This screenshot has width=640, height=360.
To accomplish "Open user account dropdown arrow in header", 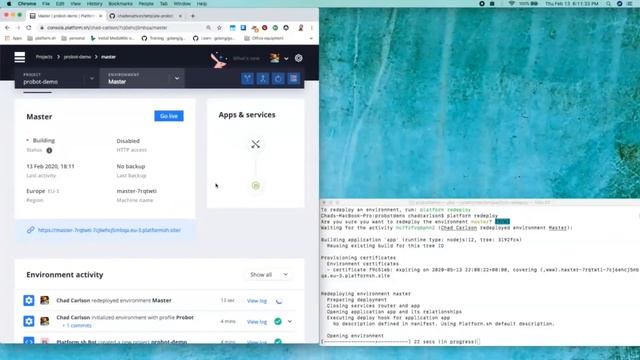I will click(x=286, y=58).
